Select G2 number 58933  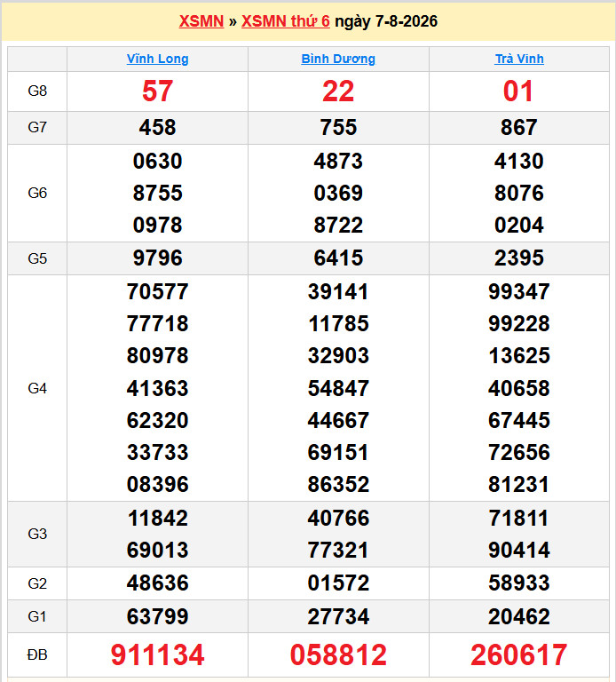coord(519,583)
